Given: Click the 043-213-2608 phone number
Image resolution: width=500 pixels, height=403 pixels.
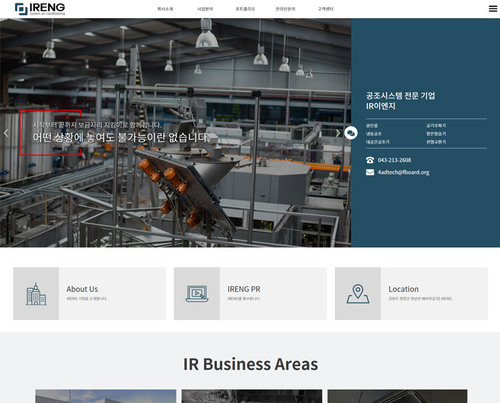Looking at the screenshot, I should (394, 160).
